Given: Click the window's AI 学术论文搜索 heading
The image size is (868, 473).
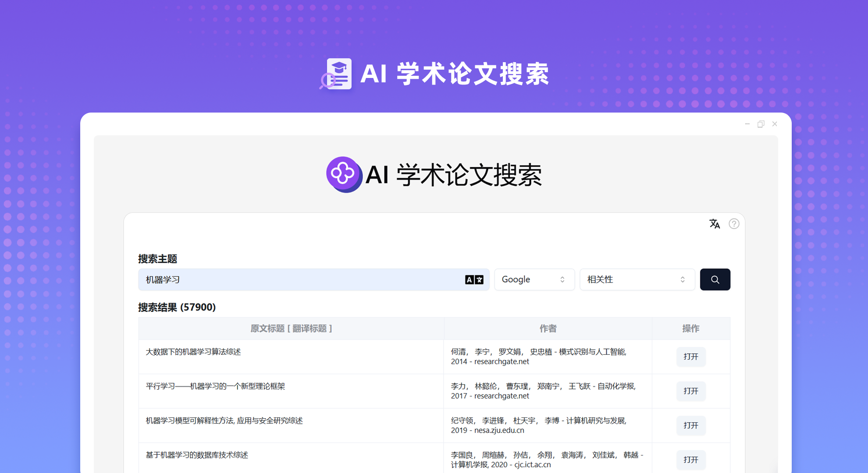Looking at the screenshot, I should point(454,175).
